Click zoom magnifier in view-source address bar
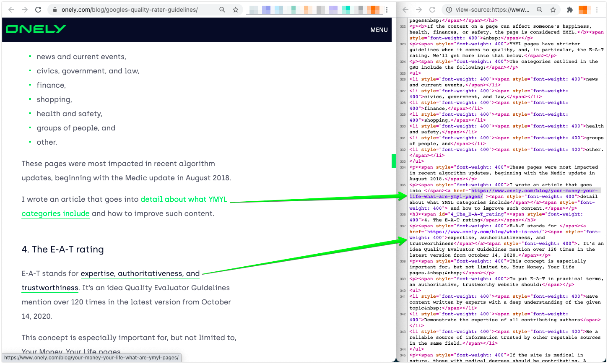 [x=540, y=10]
